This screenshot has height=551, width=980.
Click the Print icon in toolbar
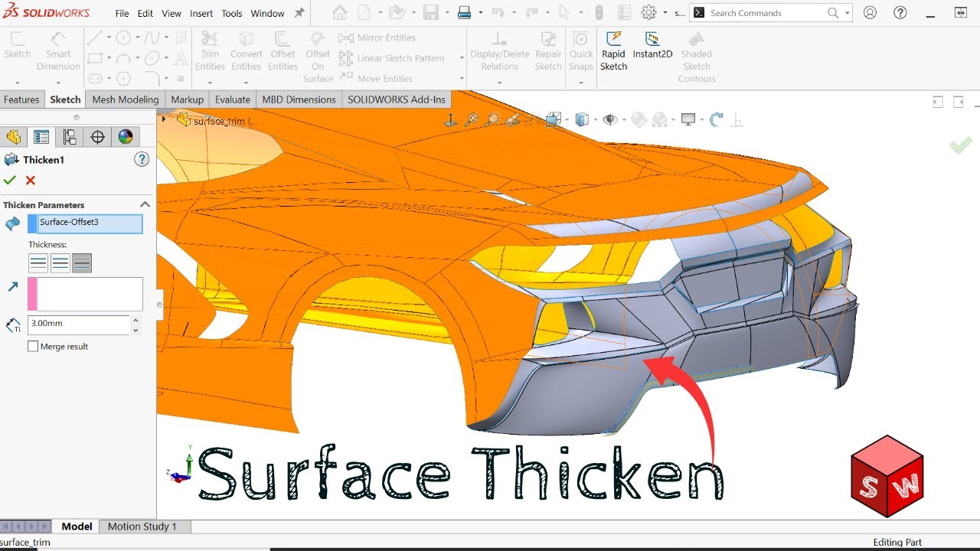[x=464, y=12]
